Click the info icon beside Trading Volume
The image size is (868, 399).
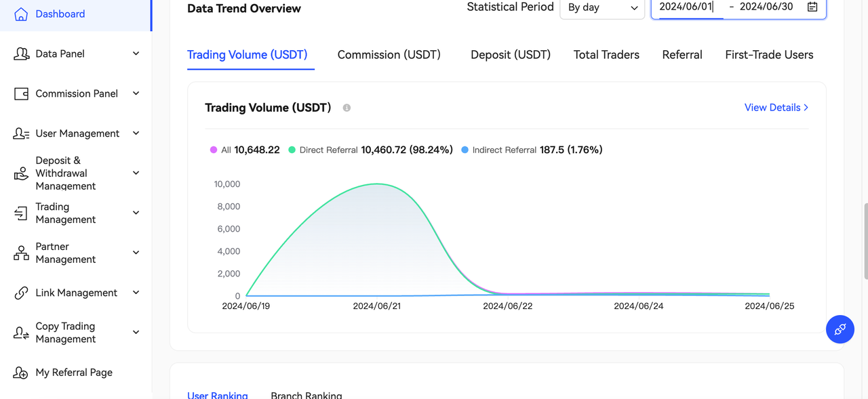[347, 108]
